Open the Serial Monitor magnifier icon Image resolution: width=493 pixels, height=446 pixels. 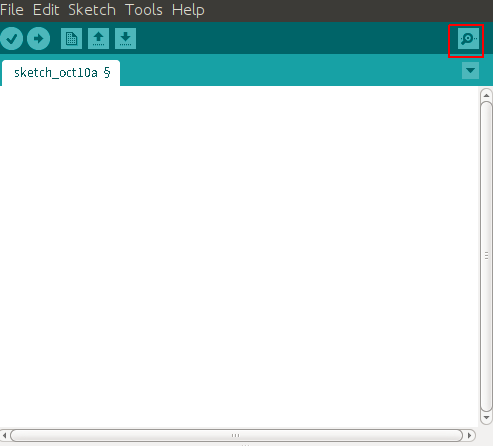(468, 39)
